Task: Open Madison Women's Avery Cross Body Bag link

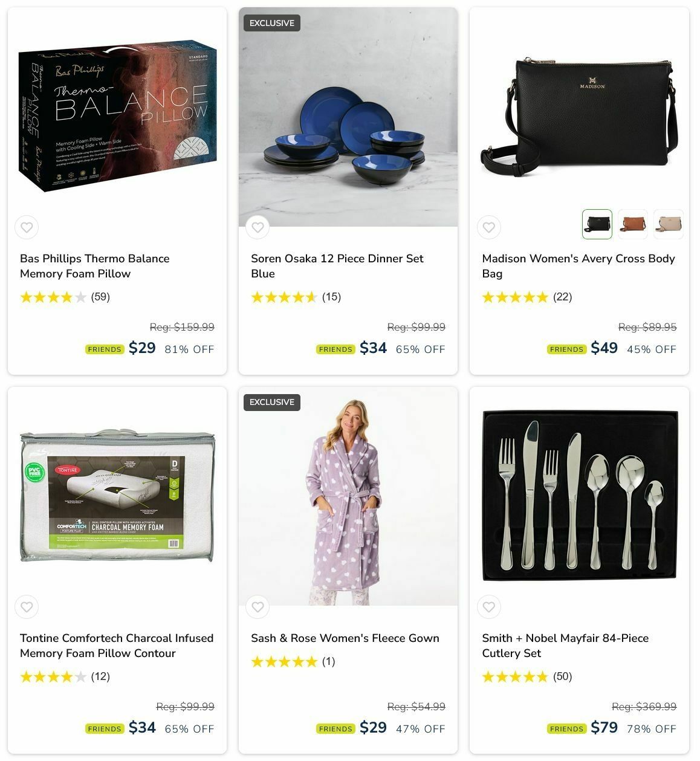Action: pyautogui.click(x=578, y=266)
